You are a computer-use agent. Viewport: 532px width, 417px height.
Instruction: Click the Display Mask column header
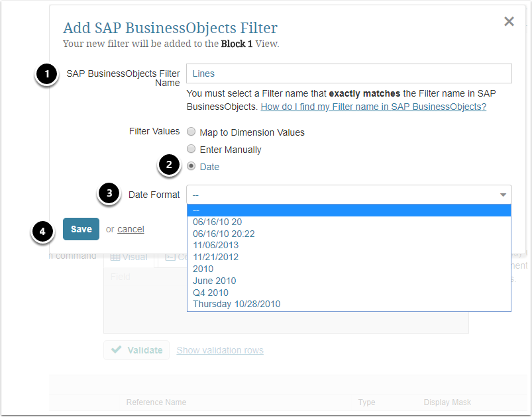(447, 402)
